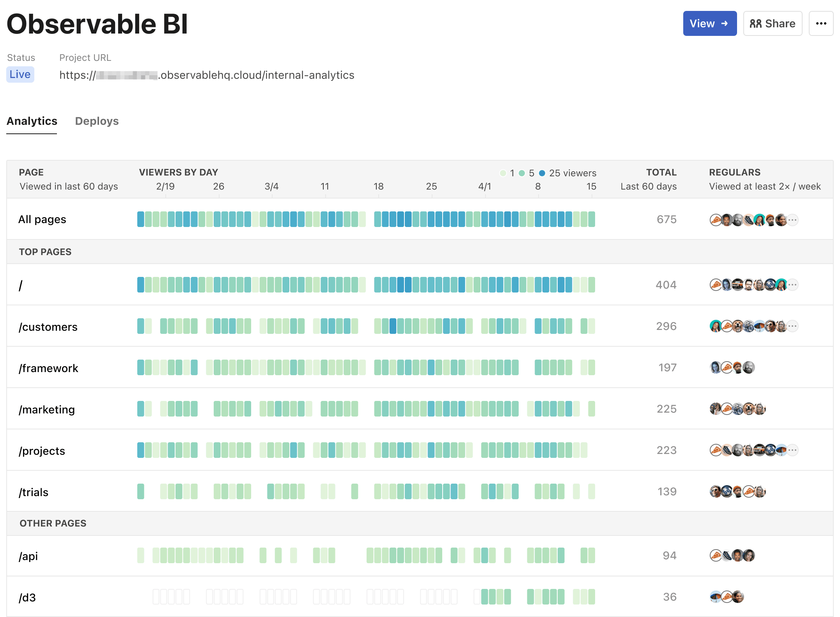Expand additional regulars for /projects row

(792, 450)
